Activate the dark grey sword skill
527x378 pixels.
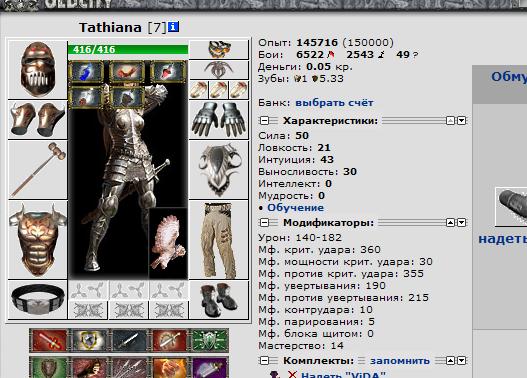129,340
